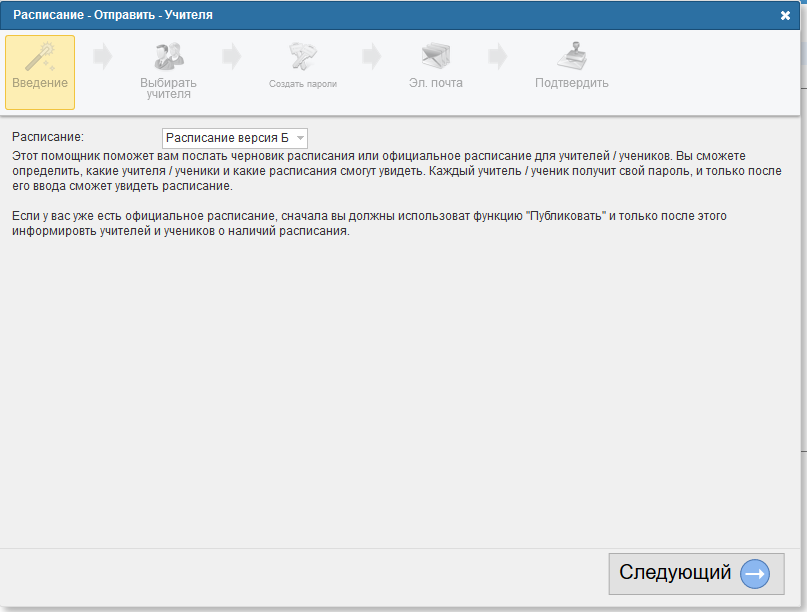The image size is (807, 613).
Task: Click the 'Расписание:' field label
Action: (x=48, y=136)
